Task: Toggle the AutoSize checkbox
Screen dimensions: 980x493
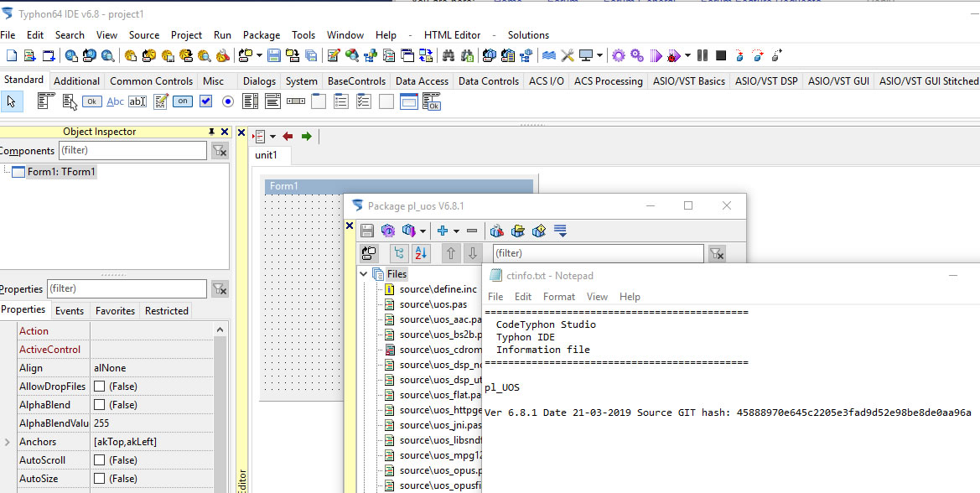Action: click(x=100, y=479)
